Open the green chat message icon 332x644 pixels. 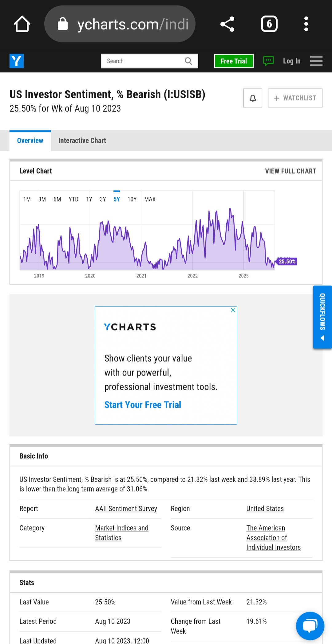(x=268, y=61)
